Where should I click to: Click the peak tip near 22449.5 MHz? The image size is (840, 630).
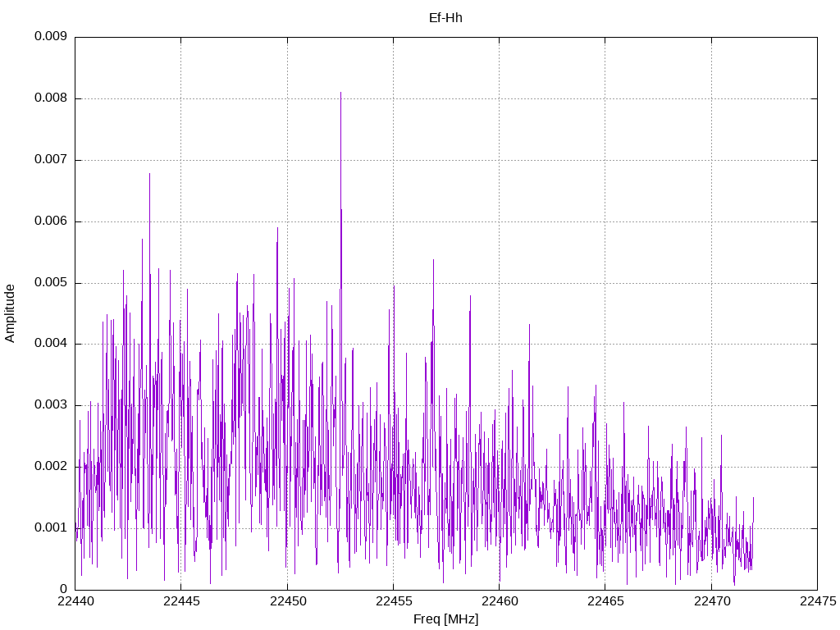click(277, 228)
